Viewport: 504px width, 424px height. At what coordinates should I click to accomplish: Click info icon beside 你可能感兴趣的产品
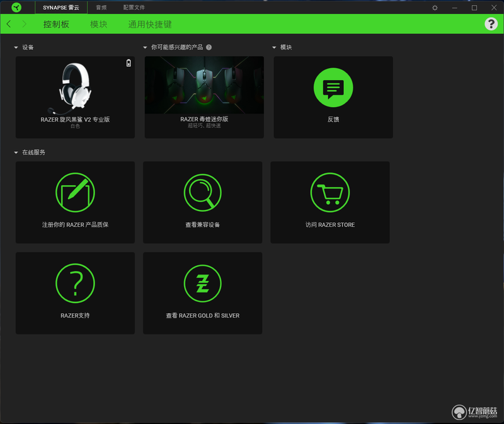209,47
